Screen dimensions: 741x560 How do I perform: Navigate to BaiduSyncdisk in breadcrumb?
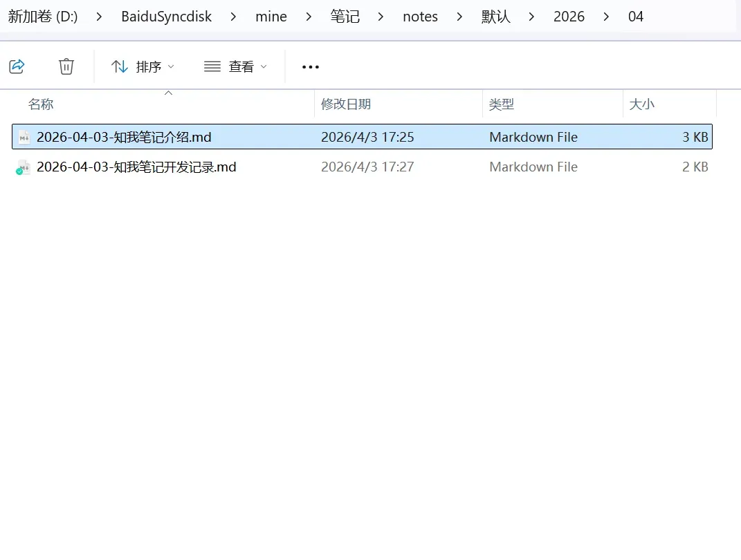[166, 17]
